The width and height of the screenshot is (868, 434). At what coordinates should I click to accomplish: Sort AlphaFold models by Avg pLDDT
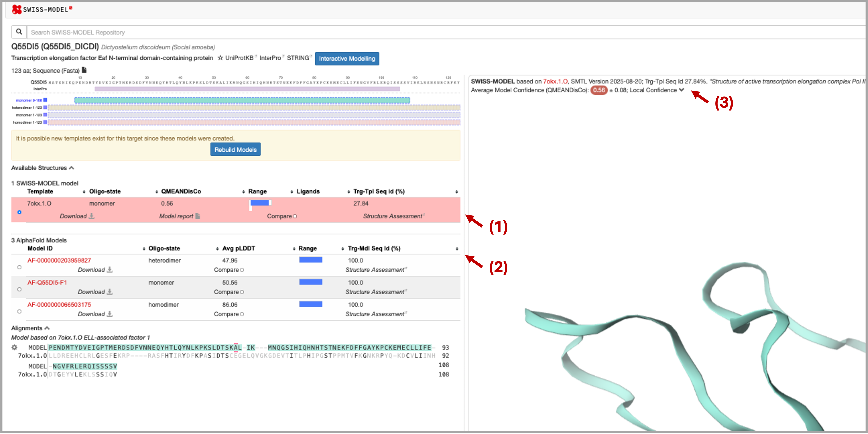click(239, 248)
